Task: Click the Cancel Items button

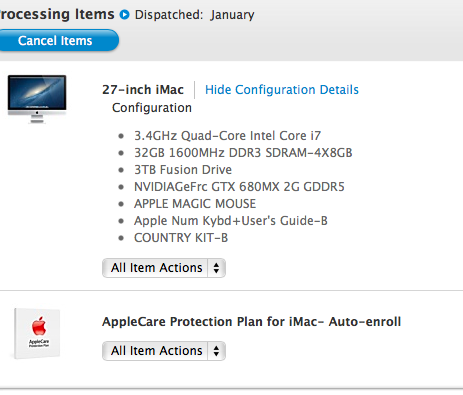Action: point(57,40)
